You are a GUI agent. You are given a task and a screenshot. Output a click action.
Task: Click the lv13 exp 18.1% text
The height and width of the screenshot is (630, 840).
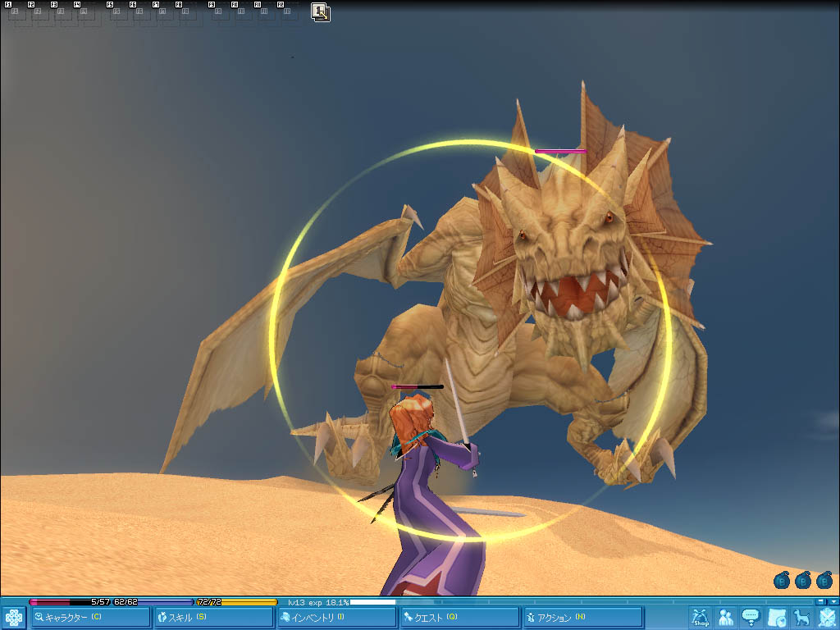pyautogui.click(x=318, y=603)
